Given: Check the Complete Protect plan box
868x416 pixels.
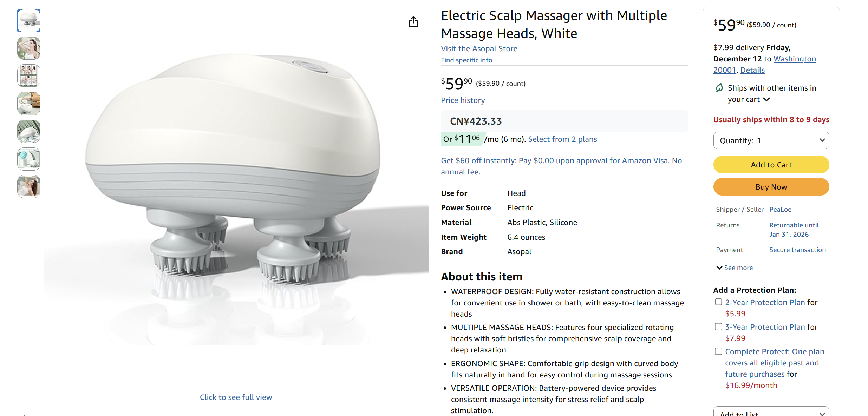Looking at the screenshot, I should coord(718,351).
